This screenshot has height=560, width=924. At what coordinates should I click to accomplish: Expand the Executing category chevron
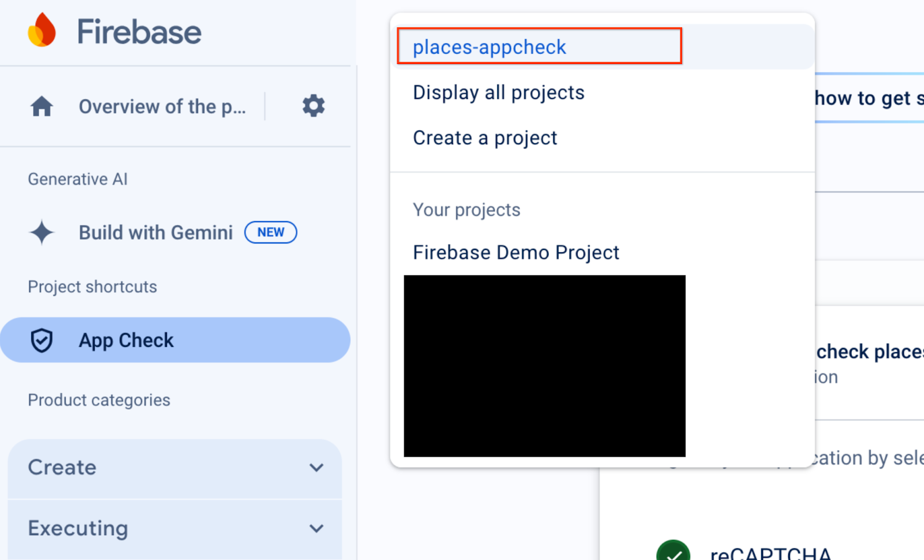point(316,528)
